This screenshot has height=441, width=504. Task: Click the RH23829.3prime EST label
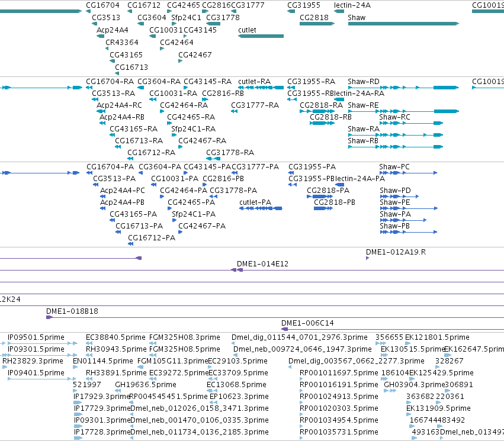coord(33,361)
